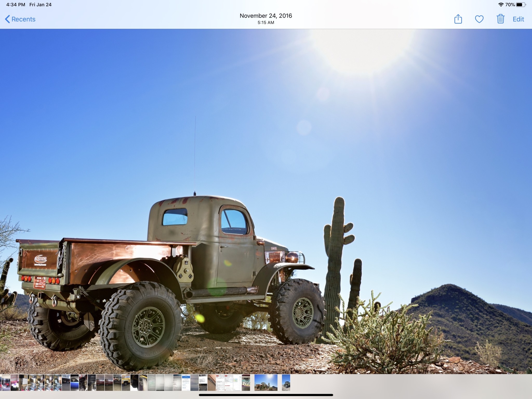Tap the status bar clock time
Viewport: 532px width, 399px height.
point(16,5)
